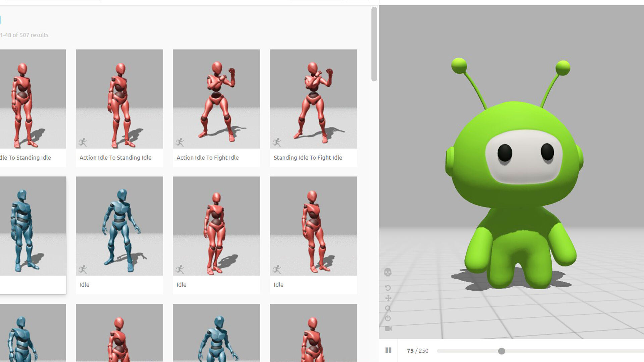Click the animation timeline slider handle

501,351
